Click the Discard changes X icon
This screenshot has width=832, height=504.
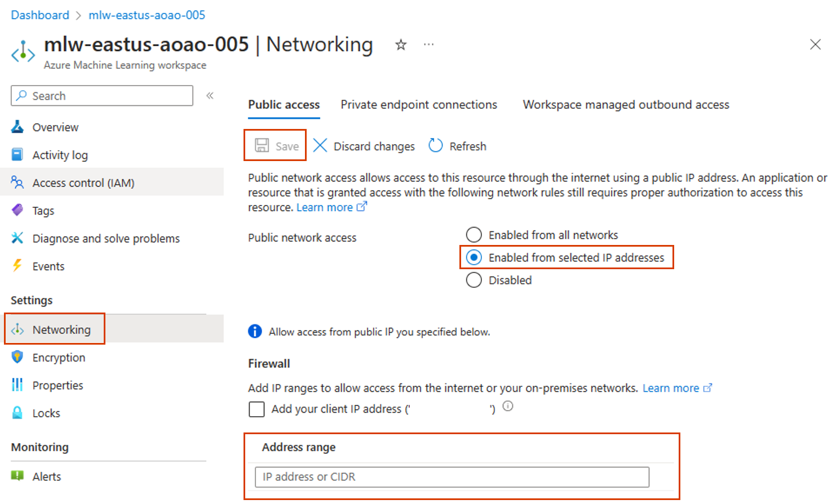coord(320,146)
